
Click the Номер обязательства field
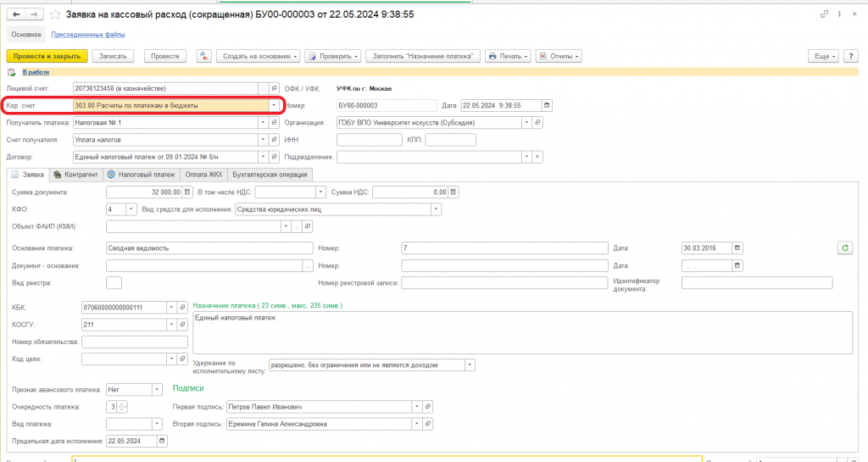click(135, 342)
